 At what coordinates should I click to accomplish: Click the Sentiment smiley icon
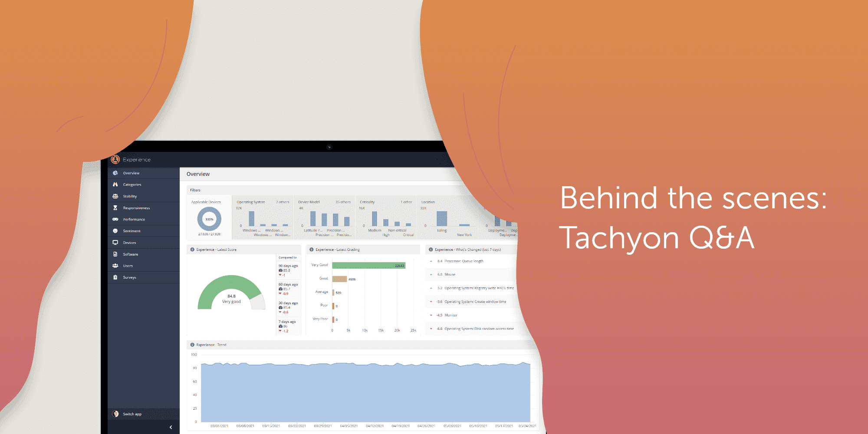point(115,231)
